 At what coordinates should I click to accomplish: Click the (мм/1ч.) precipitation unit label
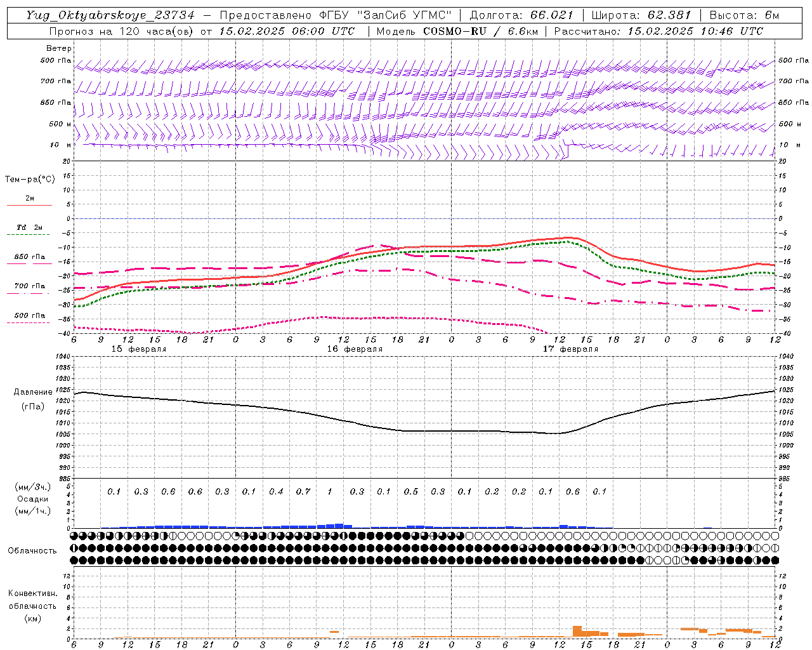33,511
